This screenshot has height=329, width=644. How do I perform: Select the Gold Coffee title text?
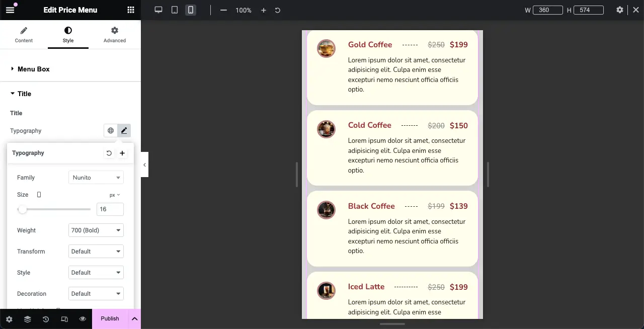pyautogui.click(x=370, y=45)
